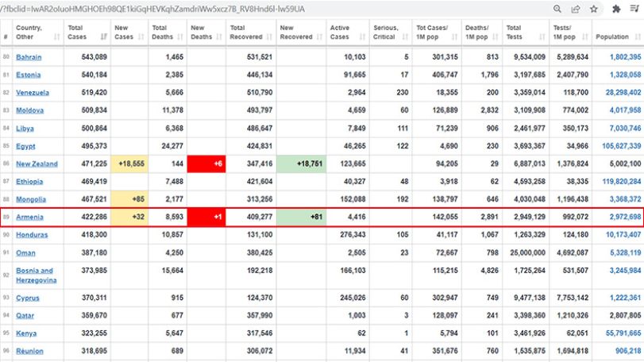Screen dimensions: 644x362
Task: Open the Egypt country link
Action: tap(25, 146)
